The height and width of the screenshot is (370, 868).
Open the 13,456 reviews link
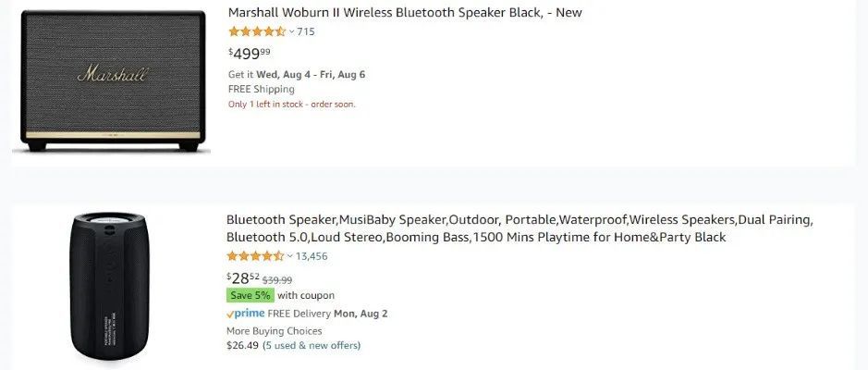pos(312,256)
